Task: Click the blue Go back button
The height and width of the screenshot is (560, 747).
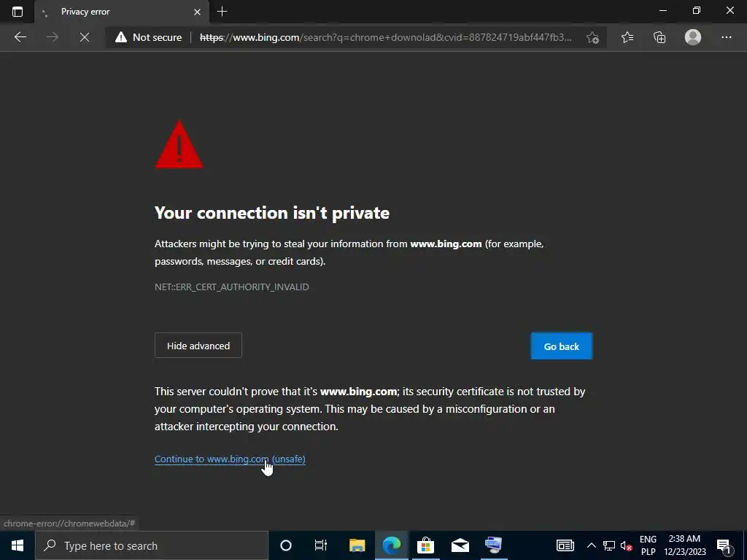Action: tap(562, 346)
